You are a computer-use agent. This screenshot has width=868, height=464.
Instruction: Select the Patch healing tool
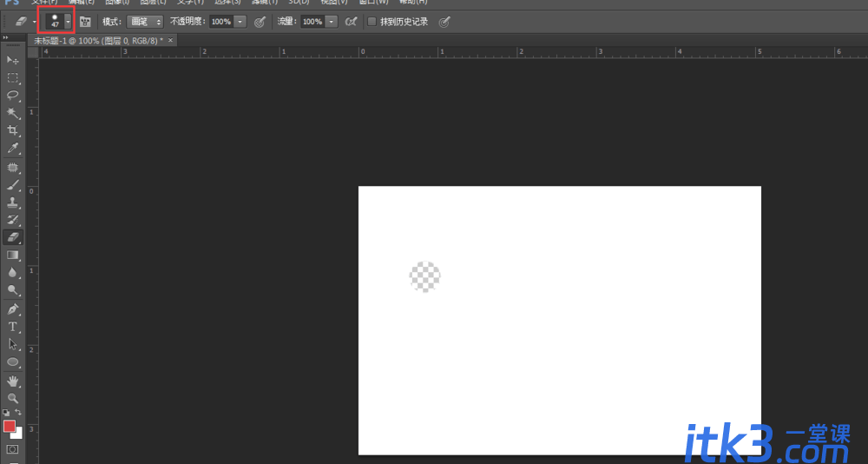[x=13, y=167]
